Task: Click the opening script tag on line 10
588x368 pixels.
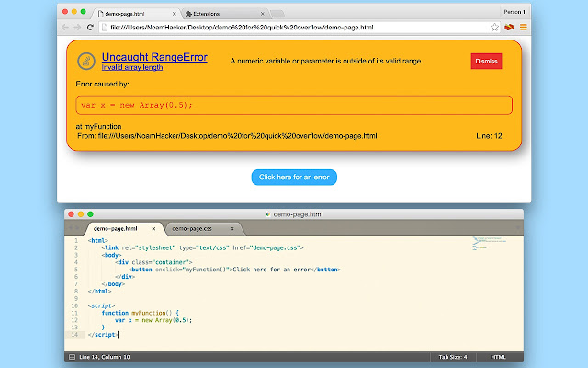Action: click(102, 305)
